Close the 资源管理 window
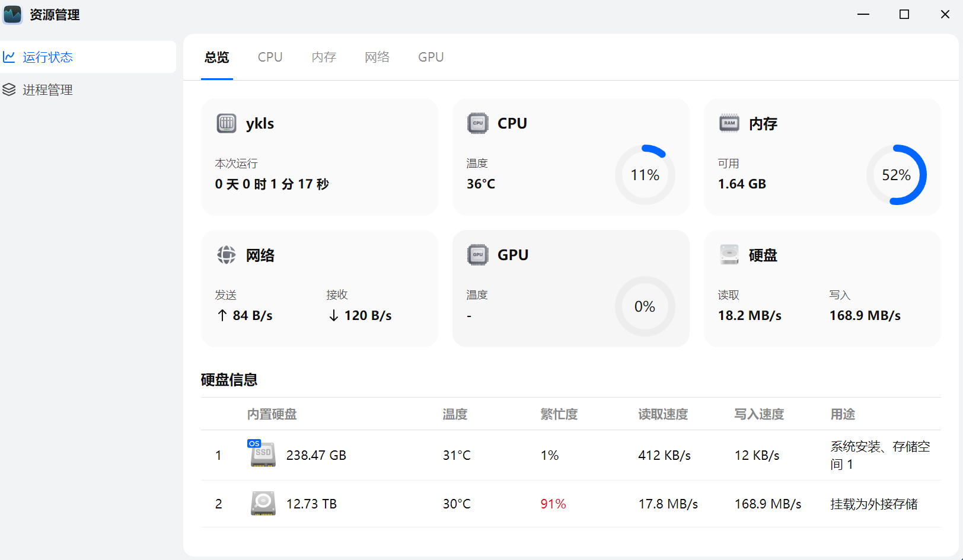This screenshot has width=963, height=560. click(x=945, y=14)
